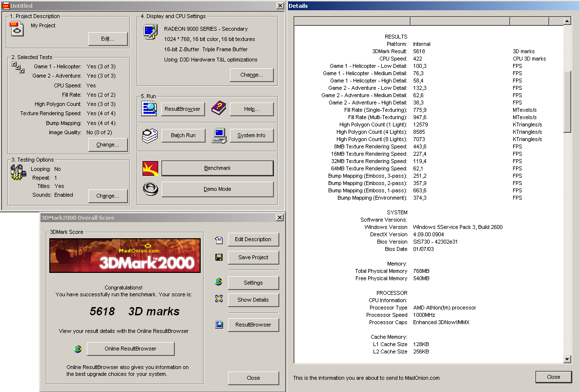This screenshot has width=580, height=392.
Task: Click the Selected Tests checkmarks icon
Action: [x=18, y=67]
